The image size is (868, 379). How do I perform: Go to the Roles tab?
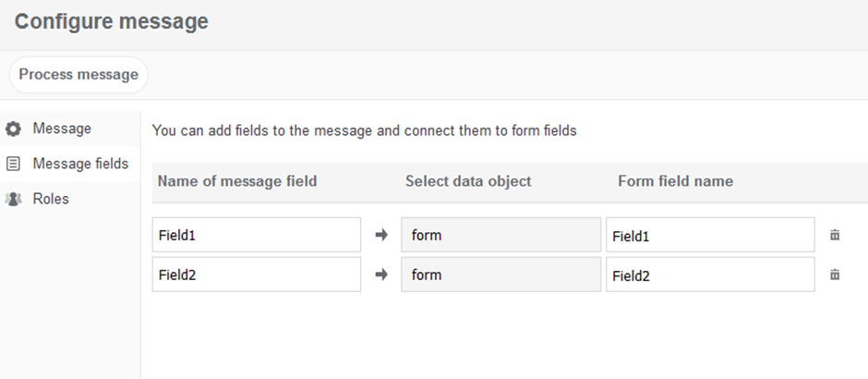[x=51, y=199]
